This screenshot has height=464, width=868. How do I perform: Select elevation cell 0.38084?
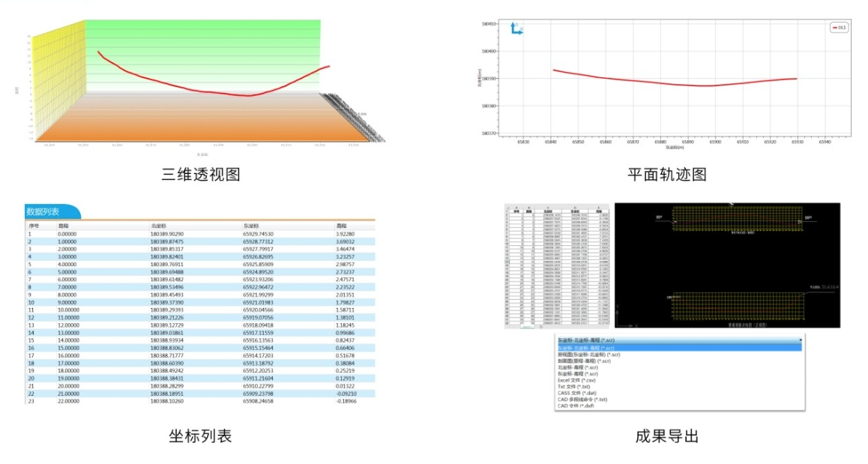pyautogui.click(x=345, y=364)
